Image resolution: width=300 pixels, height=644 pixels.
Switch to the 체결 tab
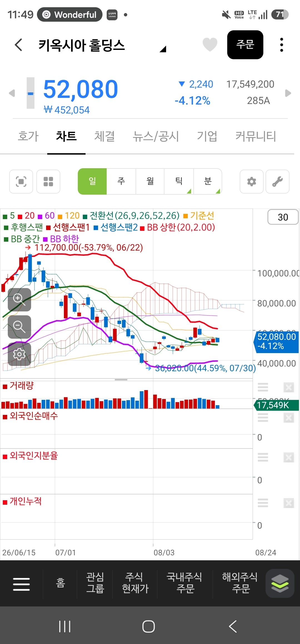click(104, 136)
